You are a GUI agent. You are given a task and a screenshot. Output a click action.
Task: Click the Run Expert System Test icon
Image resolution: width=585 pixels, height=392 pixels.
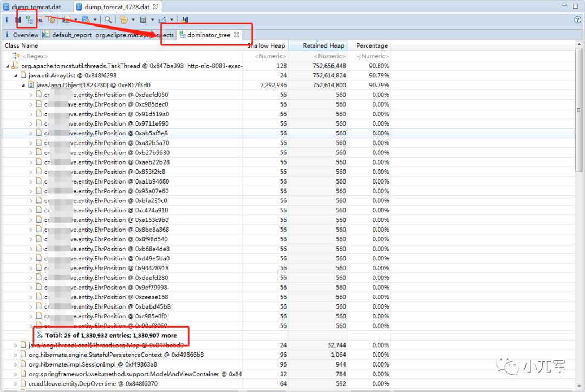(67, 20)
